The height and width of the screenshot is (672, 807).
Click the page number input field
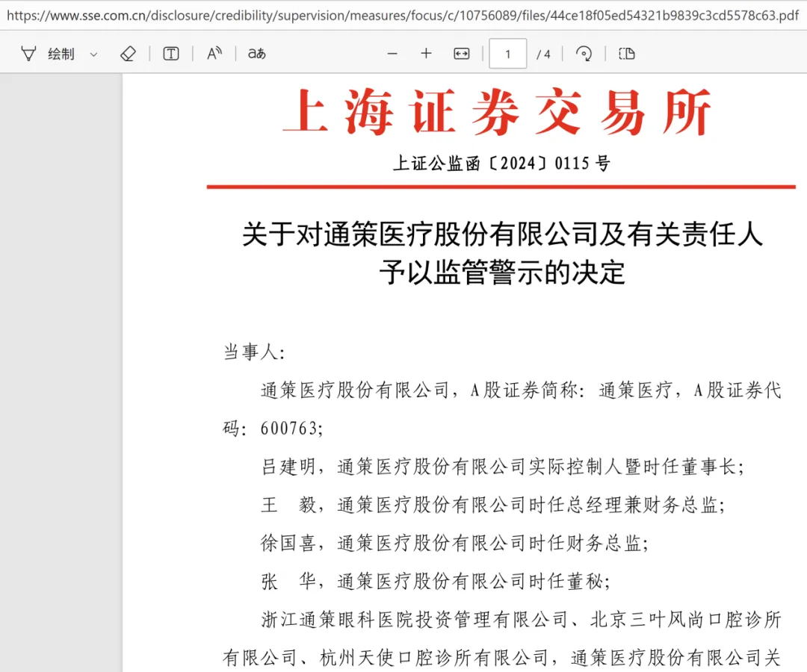point(507,54)
